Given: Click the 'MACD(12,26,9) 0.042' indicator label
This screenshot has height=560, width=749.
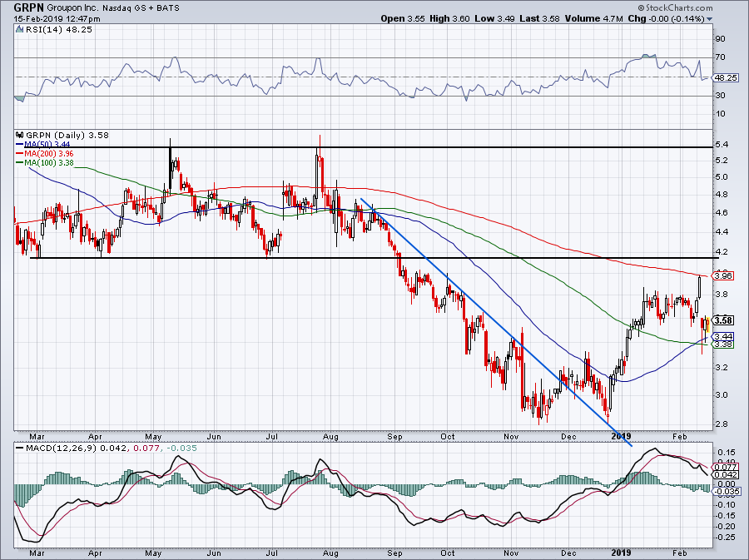Looking at the screenshot, I should [x=77, y=448].
